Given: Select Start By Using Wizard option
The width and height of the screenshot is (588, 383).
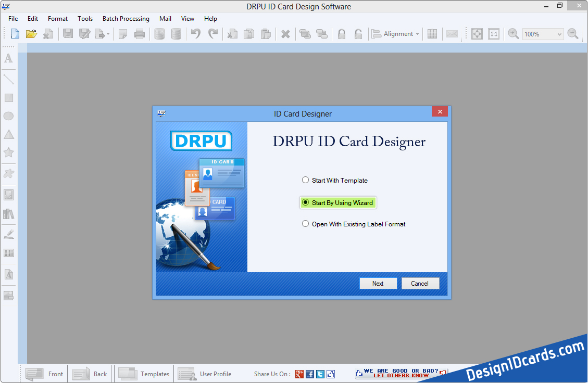Looking at the screenshot, I should click(x=338, y=202).
